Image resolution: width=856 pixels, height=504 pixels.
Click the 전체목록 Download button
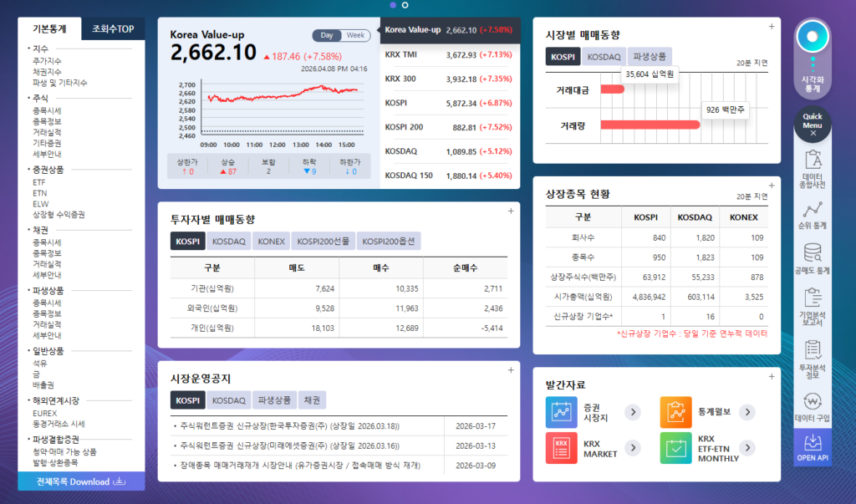click(80, 481)
